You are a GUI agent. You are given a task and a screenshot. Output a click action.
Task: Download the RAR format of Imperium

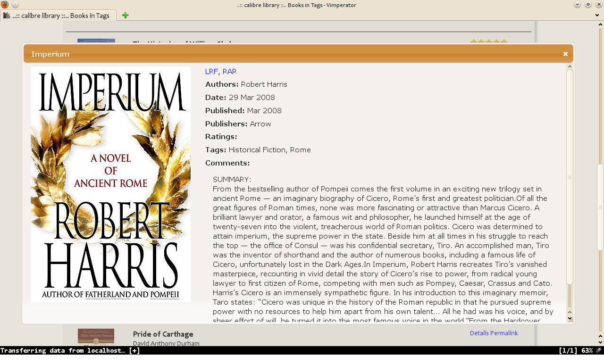[x=229, y=72]
